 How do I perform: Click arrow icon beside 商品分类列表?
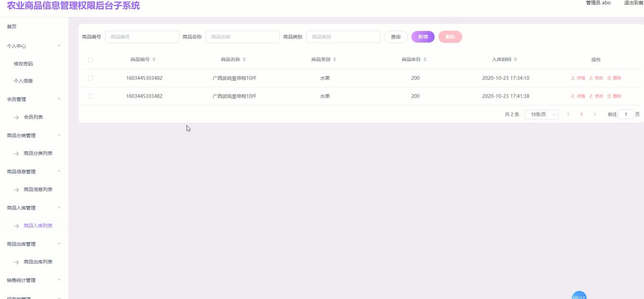(16, 154)
